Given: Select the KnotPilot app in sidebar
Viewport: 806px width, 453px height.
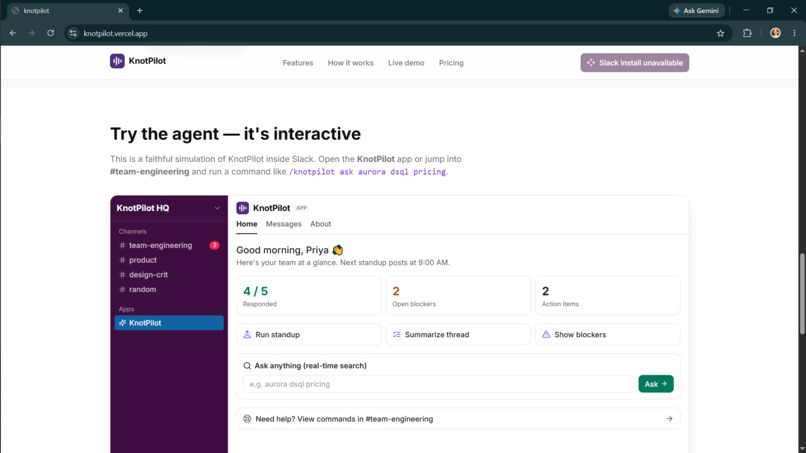Looking at the screenshot, I should pos(169,323).
